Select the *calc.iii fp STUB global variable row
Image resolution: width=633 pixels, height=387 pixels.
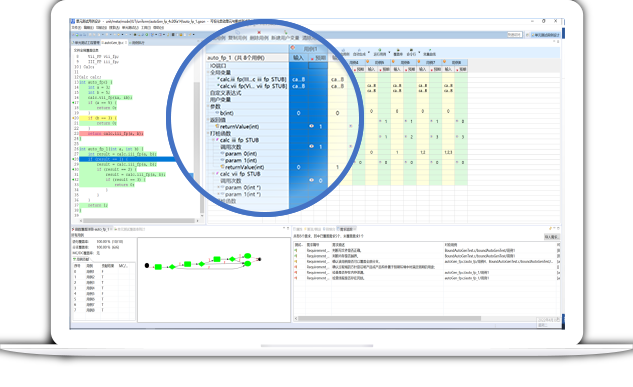click(247, 79)
